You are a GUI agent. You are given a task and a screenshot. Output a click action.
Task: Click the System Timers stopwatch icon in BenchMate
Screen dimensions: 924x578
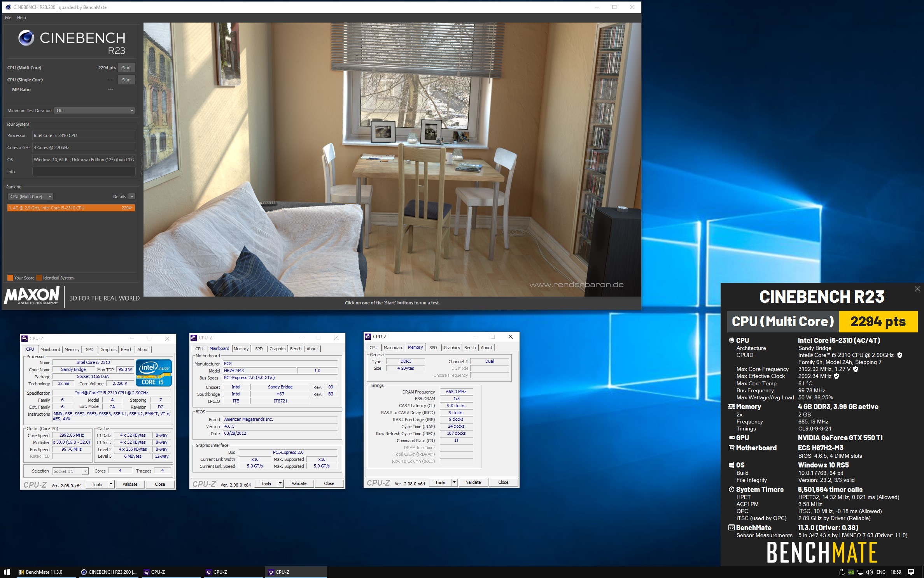tap(731, 489)
